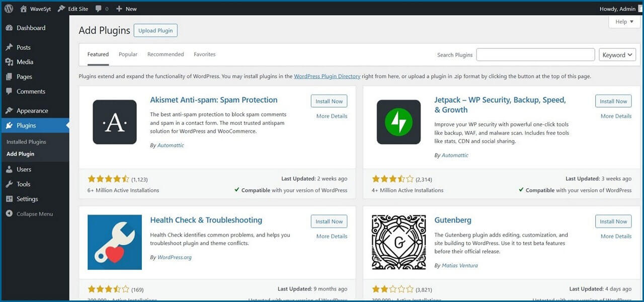This screenshot has height=302, width=644.
Task: Open the comments bubble in admin bar
Action: point(102,9)
